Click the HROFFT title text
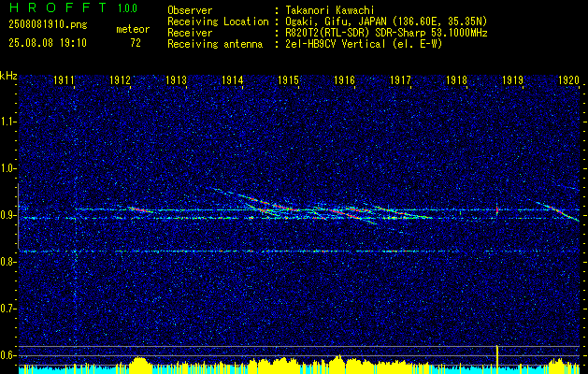The width and height of the screenshot is (588, 374). (x=58, y=7)
